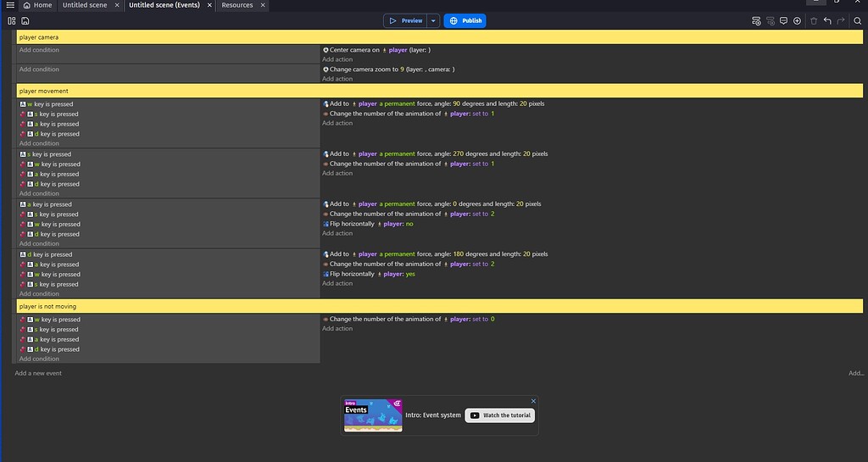Click the force action with angle 0 degrees
The width and height of the screenshot is (868, 462).
point(431,204)
